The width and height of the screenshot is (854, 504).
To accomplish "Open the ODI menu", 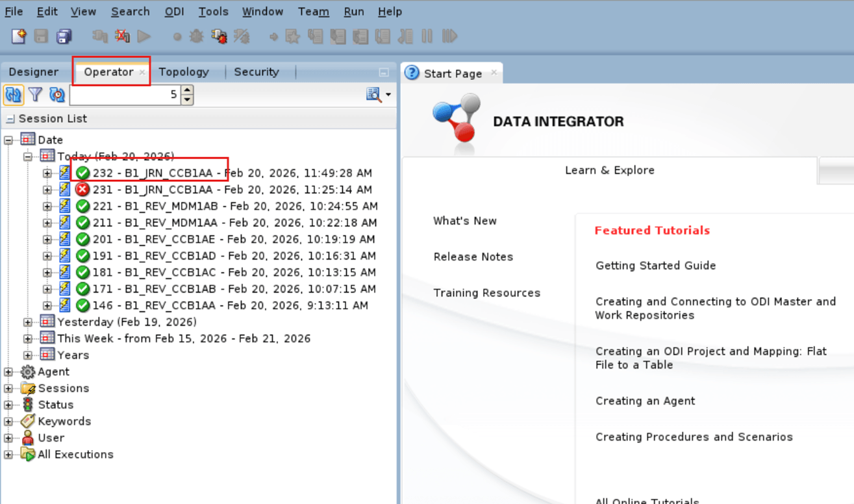I will (175, 12).
